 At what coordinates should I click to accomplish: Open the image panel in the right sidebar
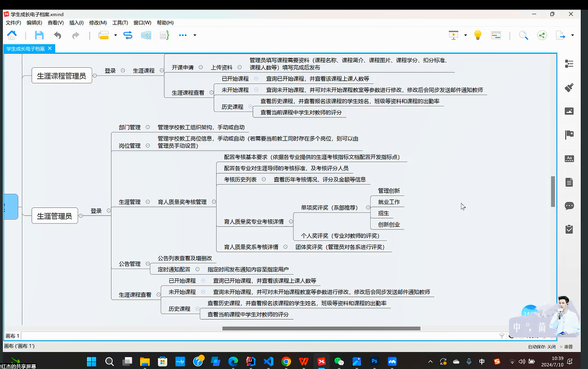tap(569, 111)
